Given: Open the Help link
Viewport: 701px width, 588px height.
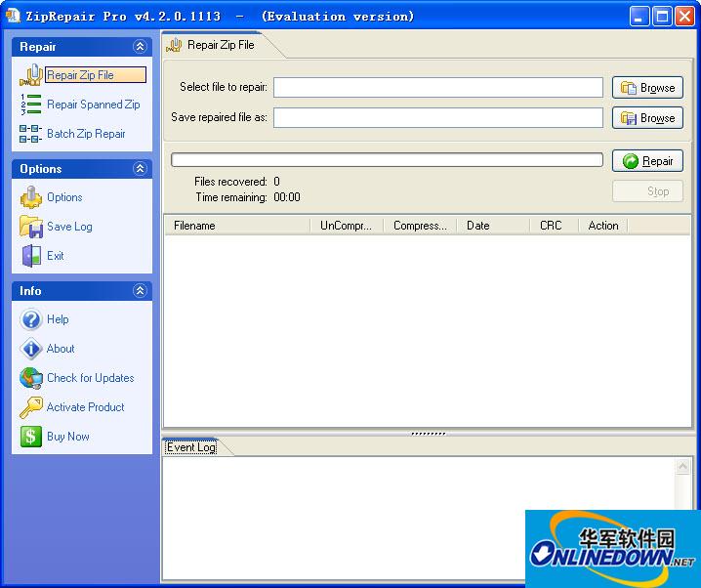Looking at the screenshot, I should tap(58, 319).
